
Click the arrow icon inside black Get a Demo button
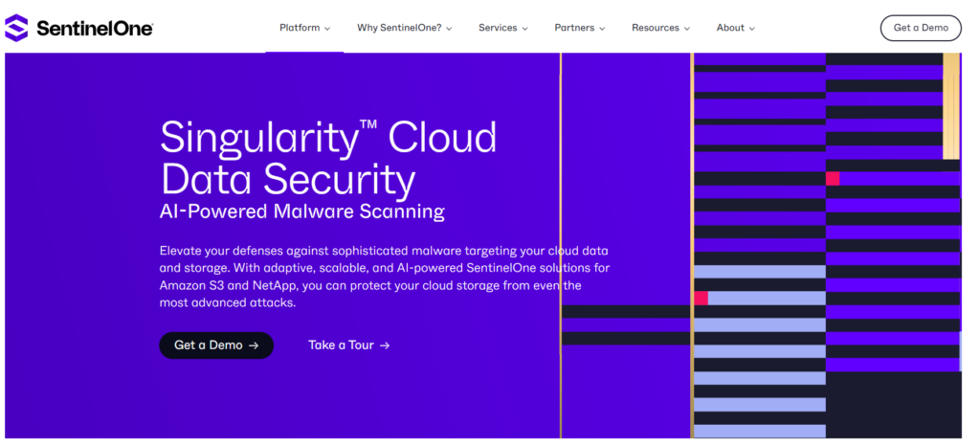254,345
